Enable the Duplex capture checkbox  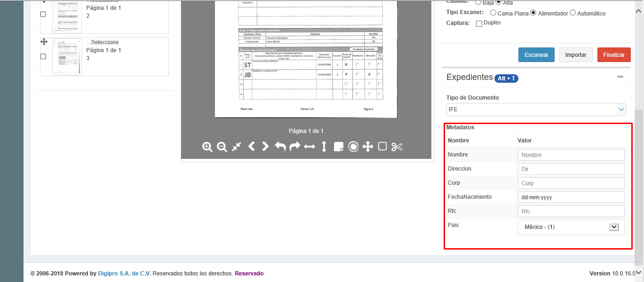coord(479,23)
